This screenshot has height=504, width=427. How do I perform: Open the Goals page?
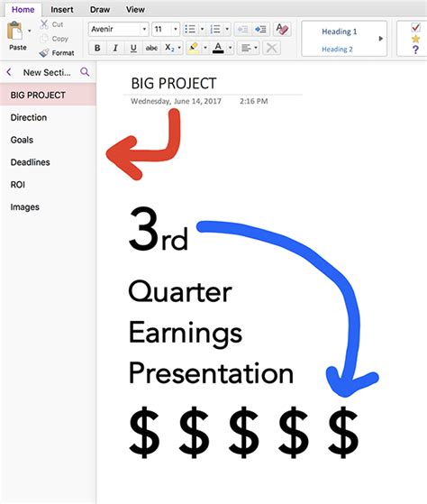tap(48, 140)
